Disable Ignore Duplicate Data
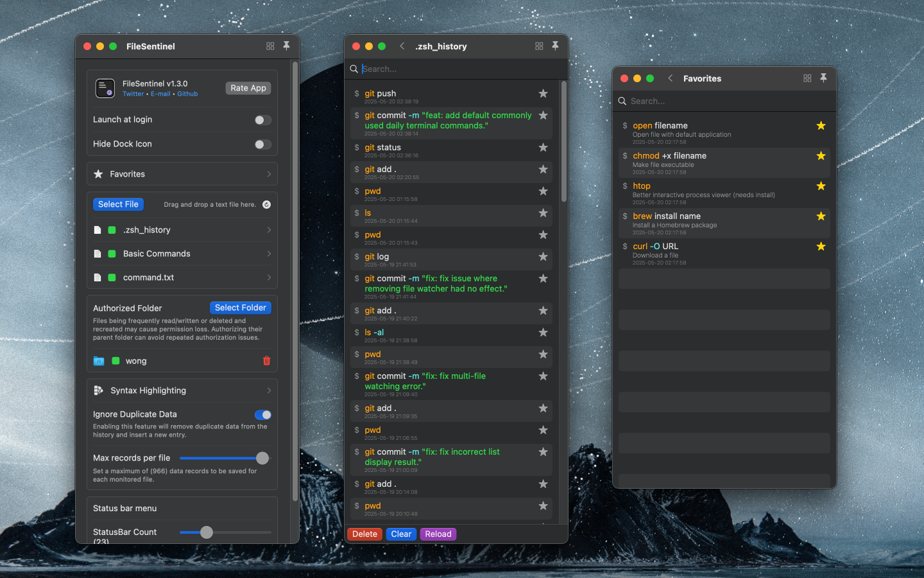The height and width of the screenshot is (578, 924). [263, 415]
